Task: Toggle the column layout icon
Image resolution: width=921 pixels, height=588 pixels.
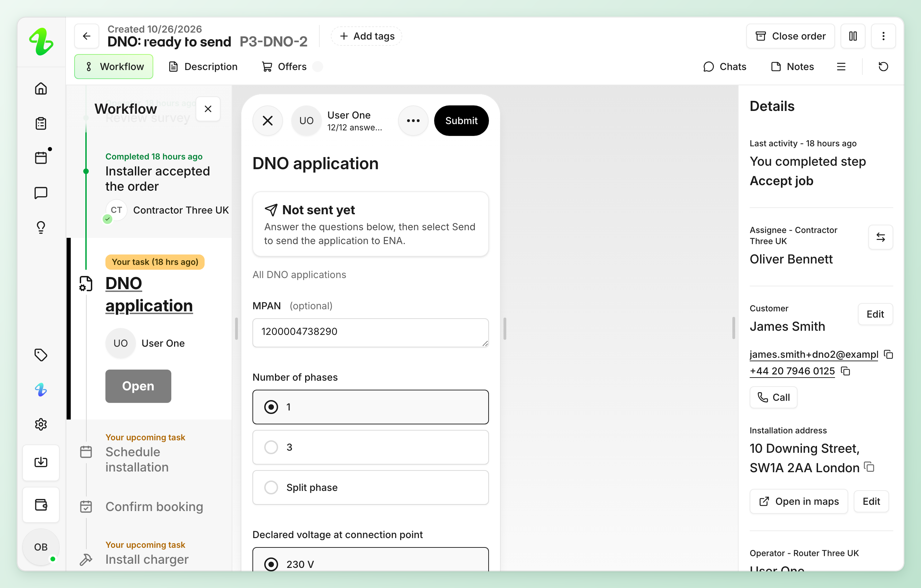Action: pos(853,36)
